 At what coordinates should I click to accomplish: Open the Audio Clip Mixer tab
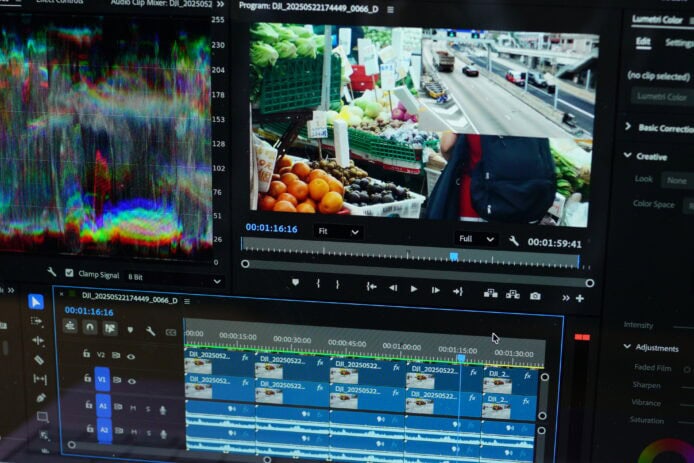(x=161, y=3)
